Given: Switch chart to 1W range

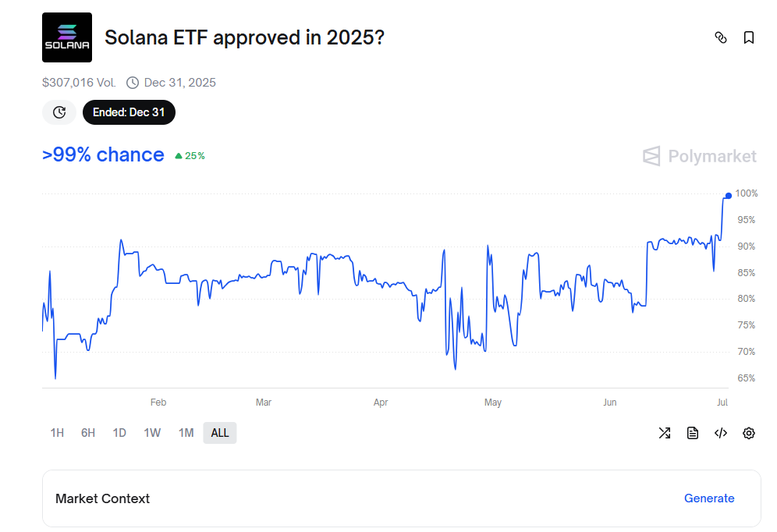Looking at the screenshot, I should coord(152,433).
